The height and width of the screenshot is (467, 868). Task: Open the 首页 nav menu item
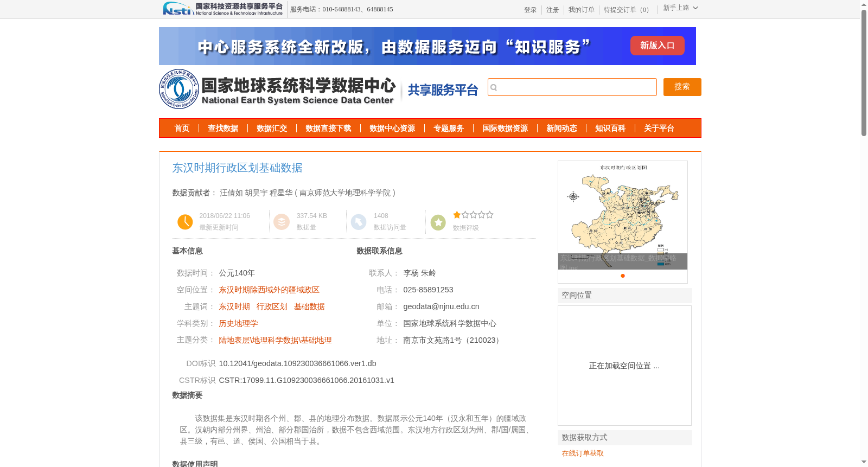(x=182, y=129)
